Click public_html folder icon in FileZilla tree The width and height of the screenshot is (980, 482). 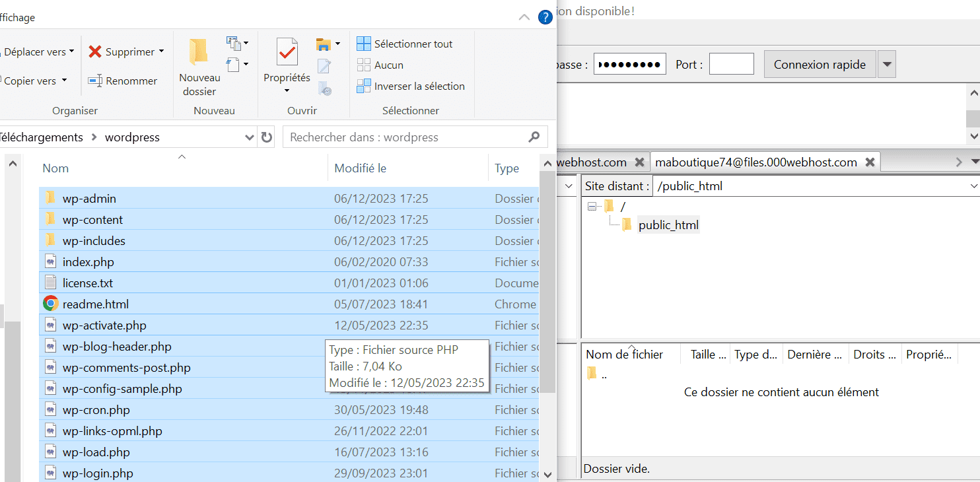[x=627, y=225]
